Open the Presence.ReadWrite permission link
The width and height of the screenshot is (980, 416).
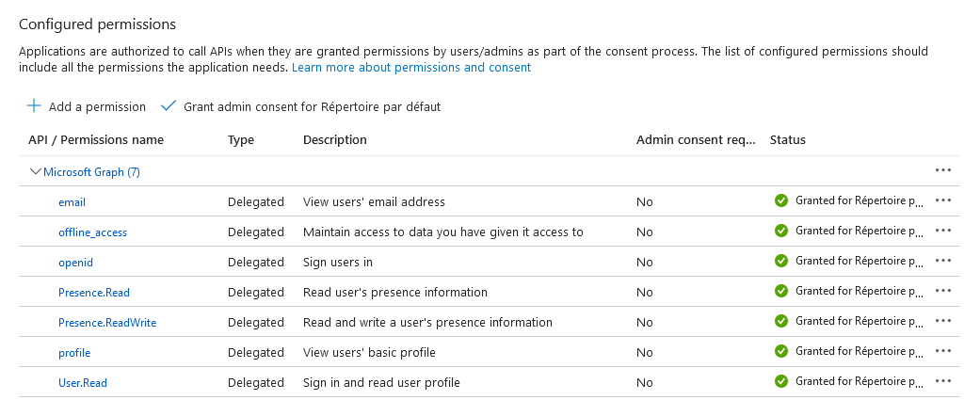click(x=107, y=322)
